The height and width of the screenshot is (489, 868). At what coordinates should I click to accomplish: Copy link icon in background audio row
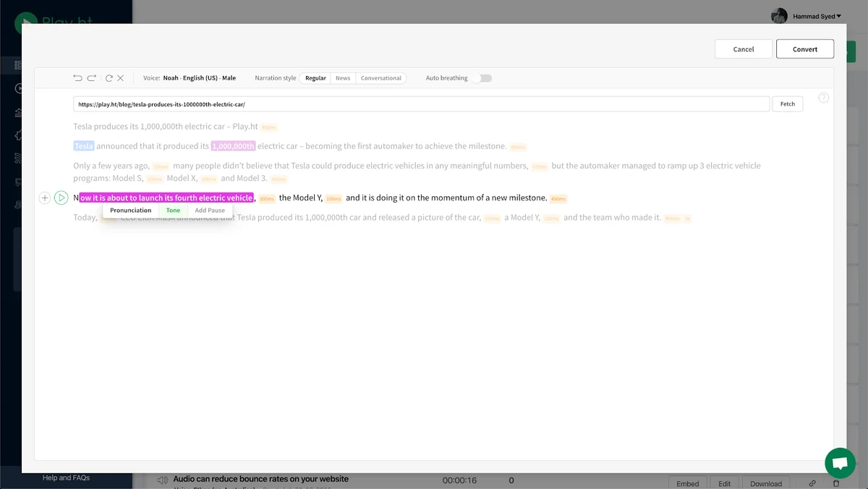[x=812, y=483]
